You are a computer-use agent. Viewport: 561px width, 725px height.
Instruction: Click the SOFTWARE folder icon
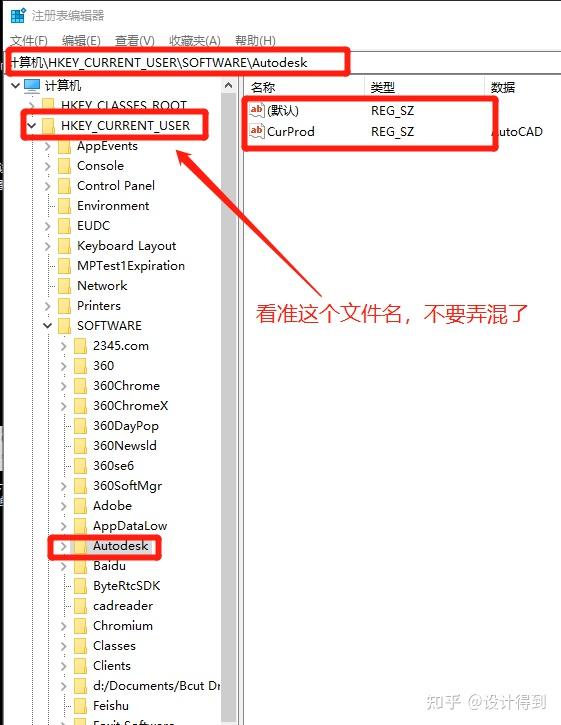coord(64,326)
